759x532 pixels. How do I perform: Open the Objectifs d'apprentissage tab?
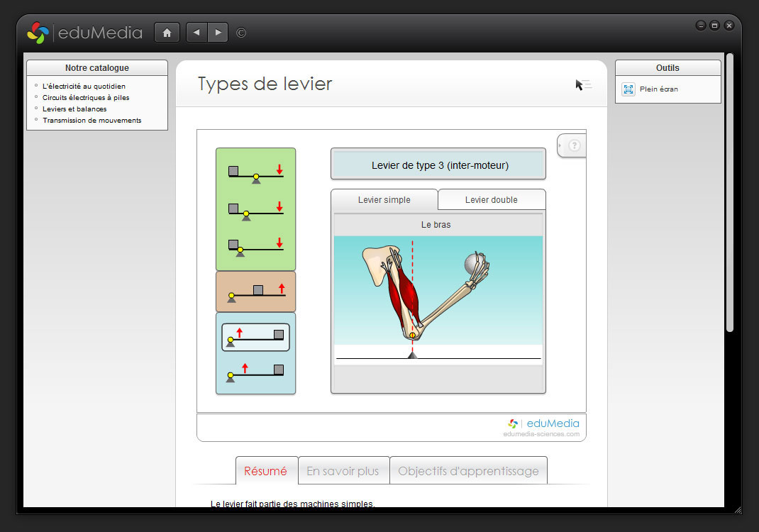coord(468,471)
